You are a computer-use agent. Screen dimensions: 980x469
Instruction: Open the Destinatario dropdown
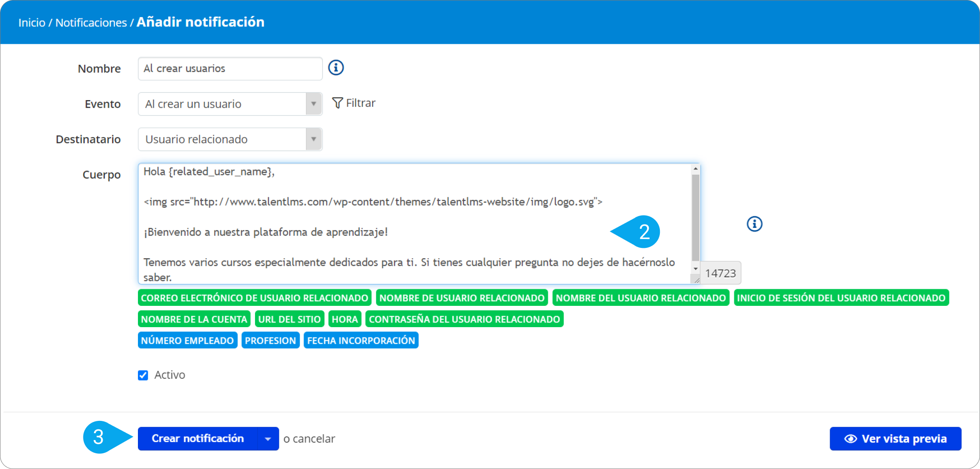230,139
